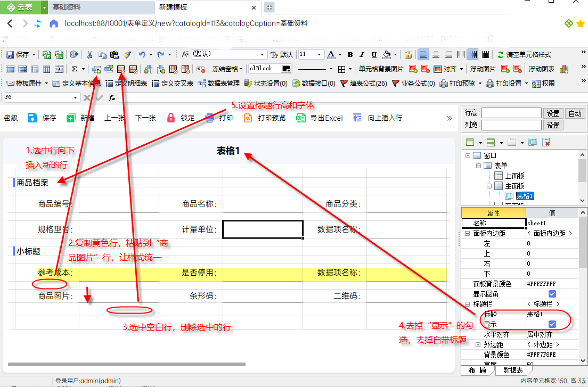The width and height of the screenshot is (588, 387).
Task: Click the copy icon in toolbar
Action: [102, 55]
